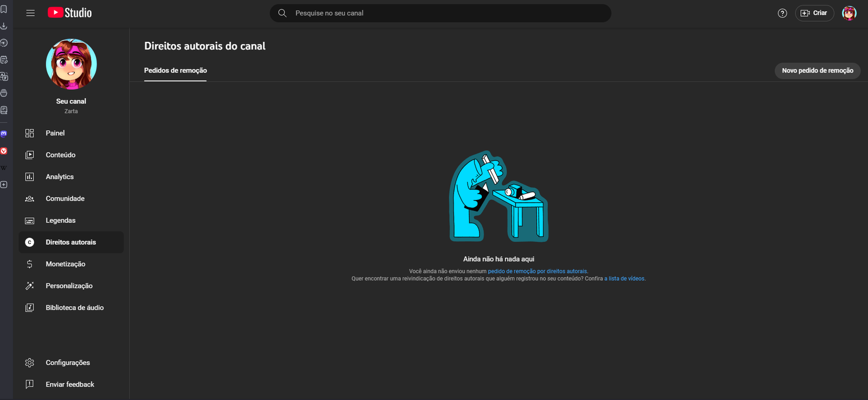Open browser Window panel icon
Image resolution: width=868 pixels, height=400 pixels.
click(x=4, y=93)
